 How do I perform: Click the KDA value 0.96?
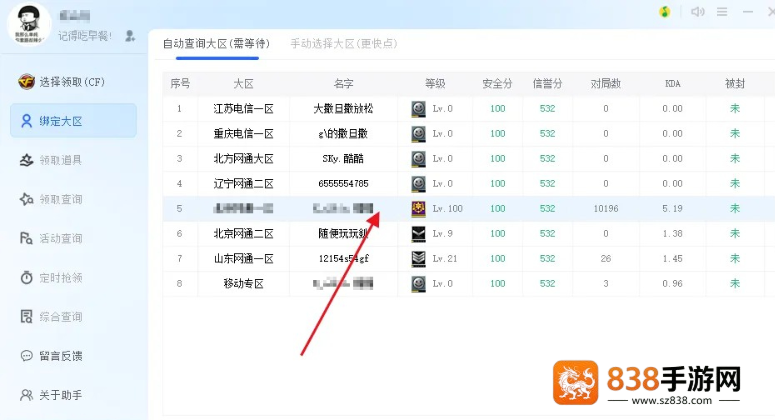672,284
